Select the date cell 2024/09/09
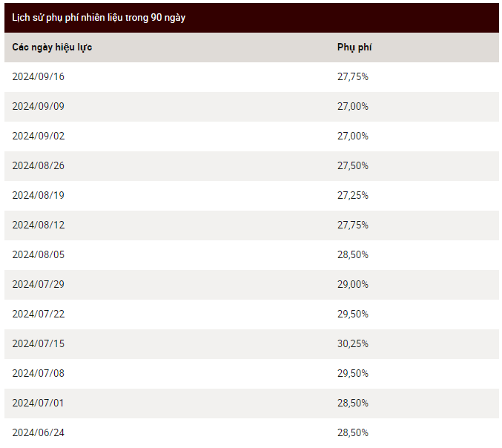This screenshot has height=448, width=502. pyautogui.click(x=38, y=106)
